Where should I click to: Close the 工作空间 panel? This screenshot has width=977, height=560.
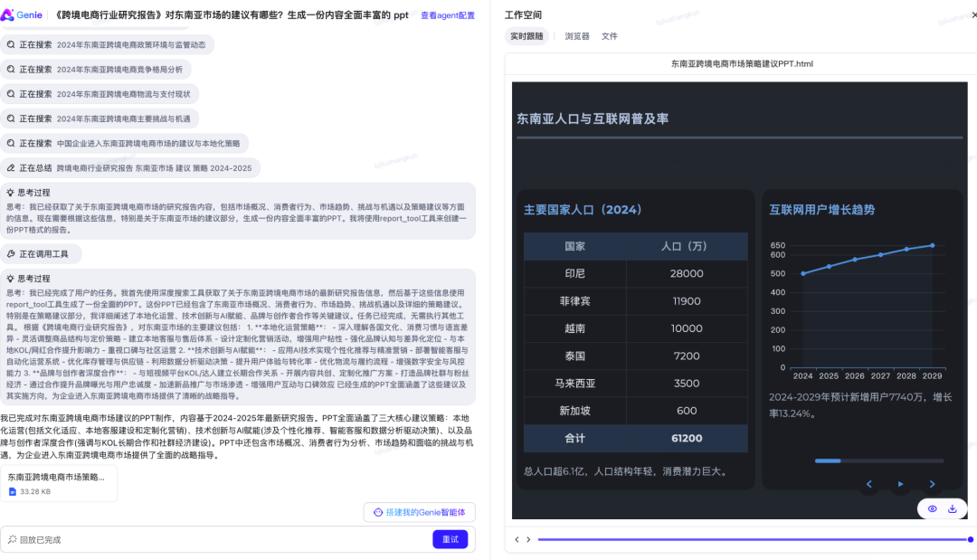pos(974,14)
